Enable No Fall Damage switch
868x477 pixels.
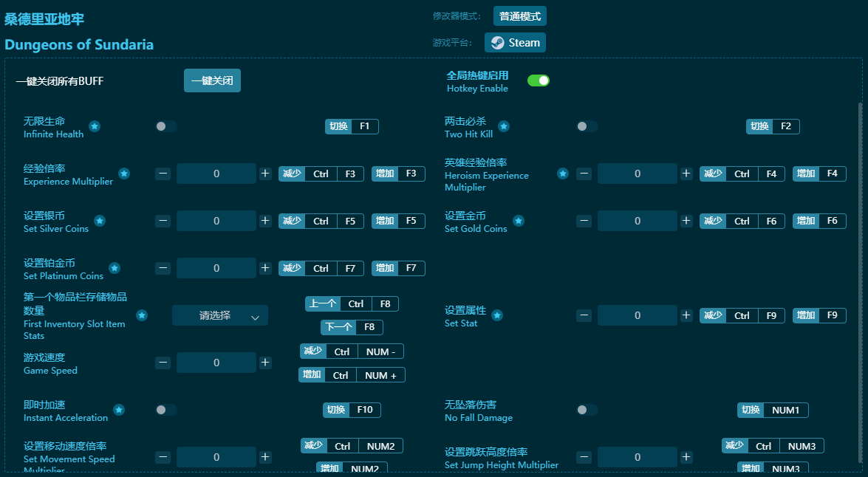(x=587, y=410)
